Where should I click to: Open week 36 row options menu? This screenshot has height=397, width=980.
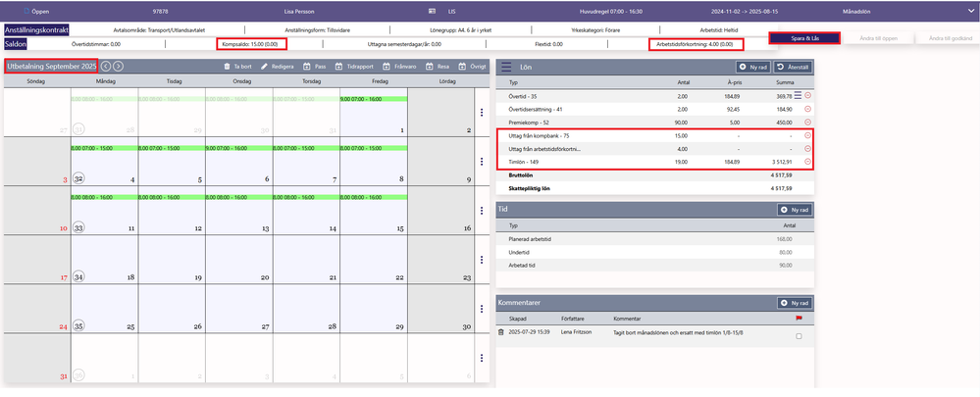(x=482, y=358)
